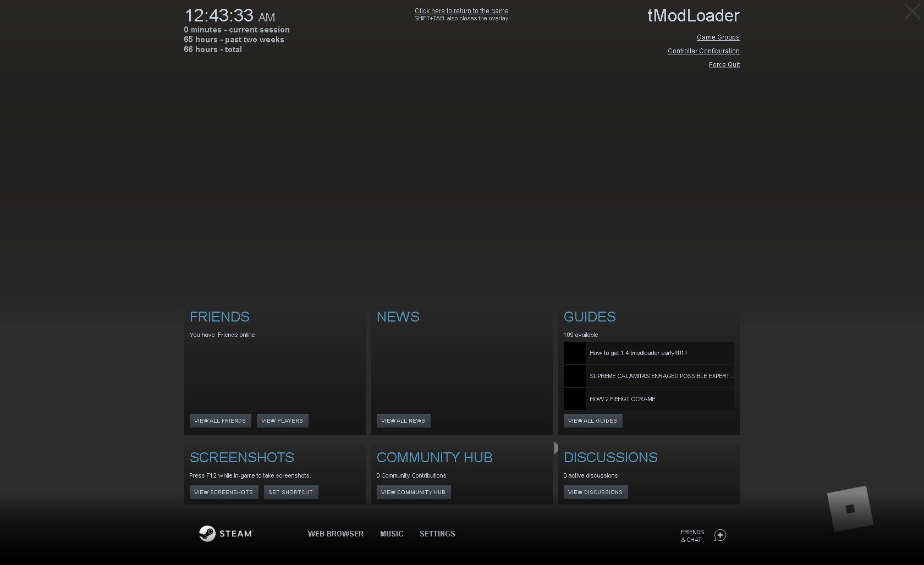Open the Controller Configuration link
This screenshot has width=924, height=565.
[703, 51]
